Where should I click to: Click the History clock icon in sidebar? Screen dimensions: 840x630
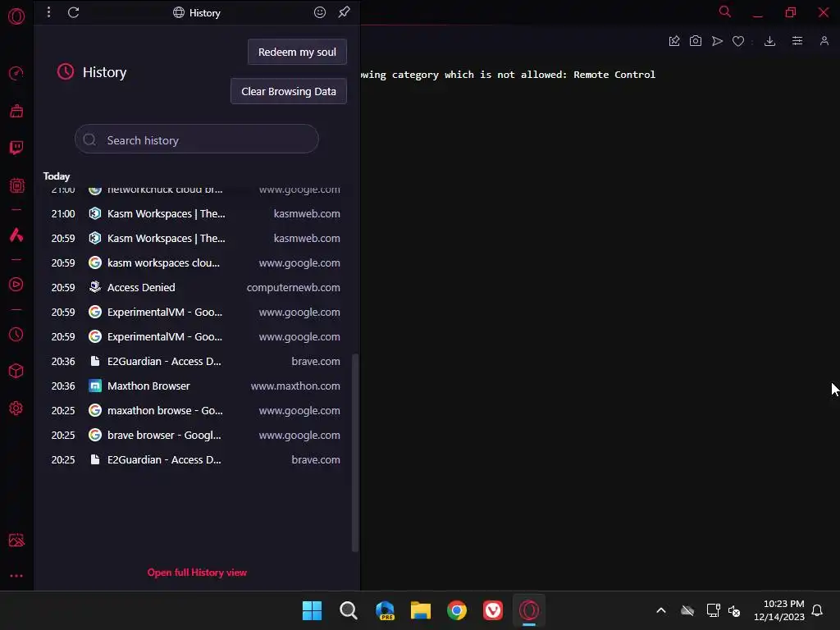(x=16, y=335)
